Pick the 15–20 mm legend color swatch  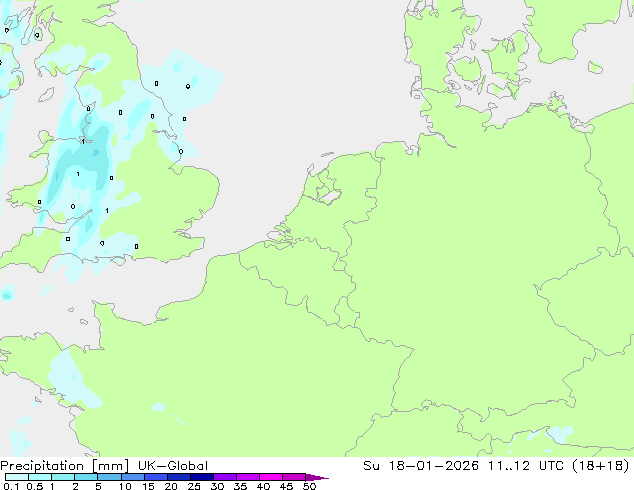tap(155, 477)
